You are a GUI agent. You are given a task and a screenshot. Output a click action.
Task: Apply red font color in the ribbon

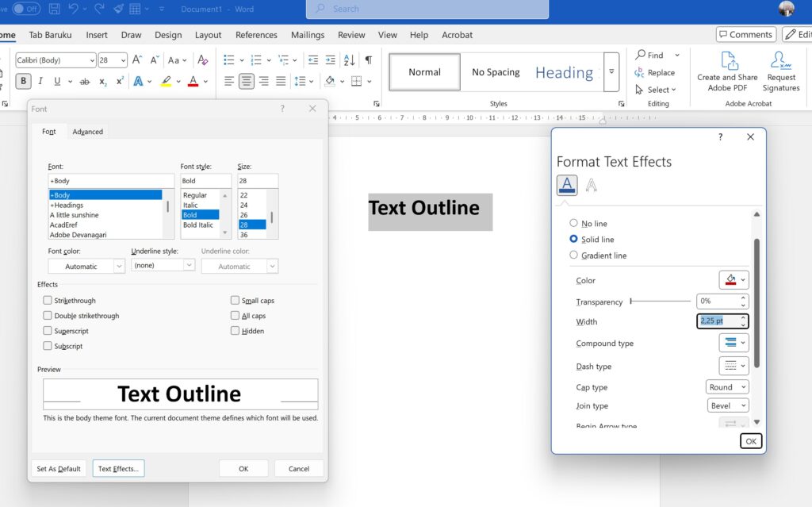pyautogui.click(x=193, y=82)
